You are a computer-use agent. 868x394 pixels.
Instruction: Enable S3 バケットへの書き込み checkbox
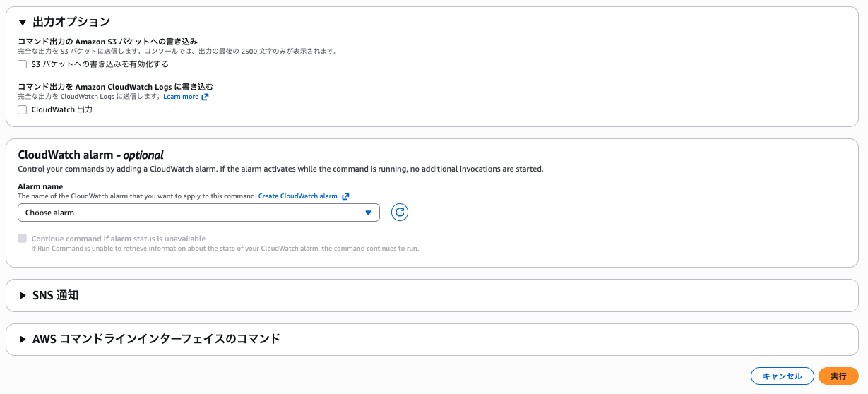click(x=23, y=64)
